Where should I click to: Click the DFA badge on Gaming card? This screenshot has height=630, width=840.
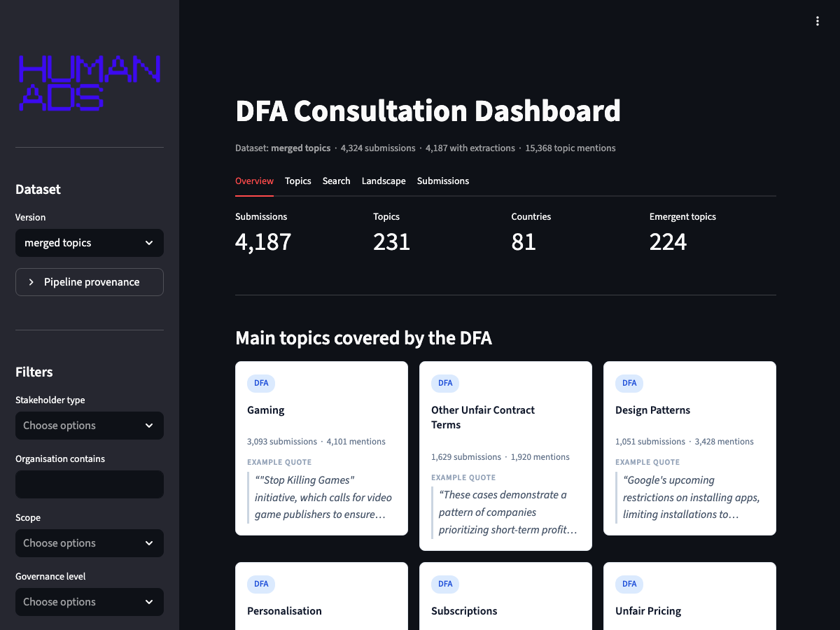tap(261, 383)
